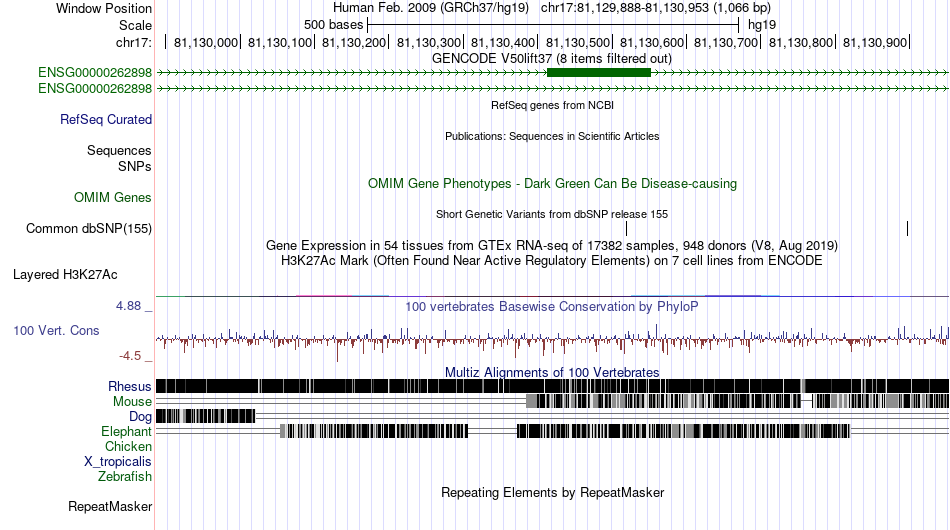Click the GENCODE V50lift37 track title
This screenshot has height=530, width=950.
click(x=552, y=59)
